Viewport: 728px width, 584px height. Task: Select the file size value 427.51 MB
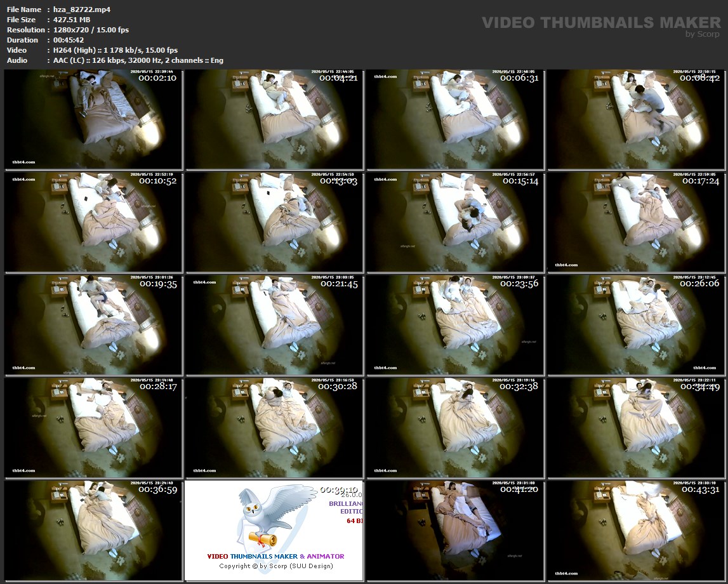coord(72,20)
